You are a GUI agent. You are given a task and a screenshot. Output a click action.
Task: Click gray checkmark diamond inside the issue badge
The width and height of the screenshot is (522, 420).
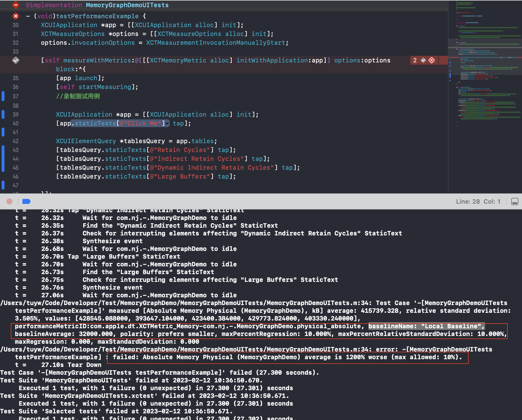coord(423,60)
